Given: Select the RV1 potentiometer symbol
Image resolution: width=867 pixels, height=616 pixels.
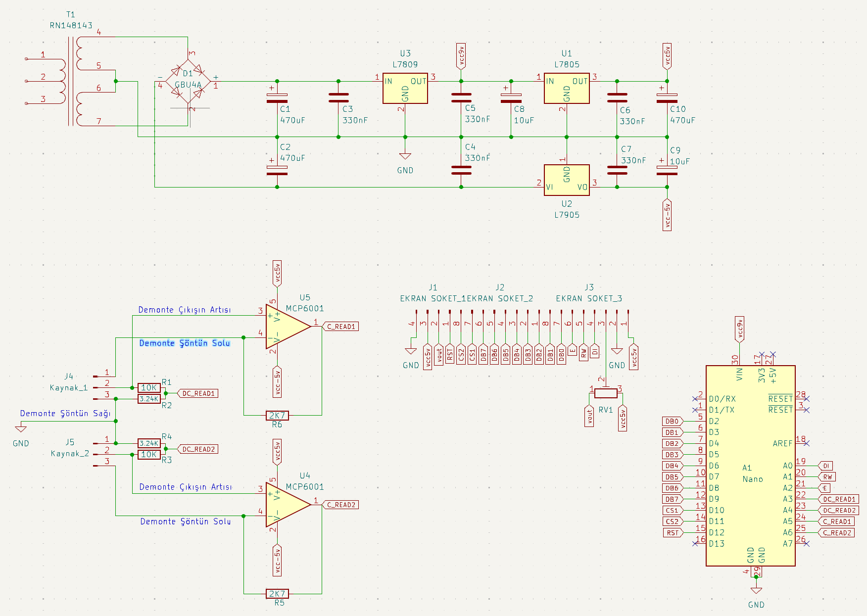Looking at the screenshot, I should (606, 393).
